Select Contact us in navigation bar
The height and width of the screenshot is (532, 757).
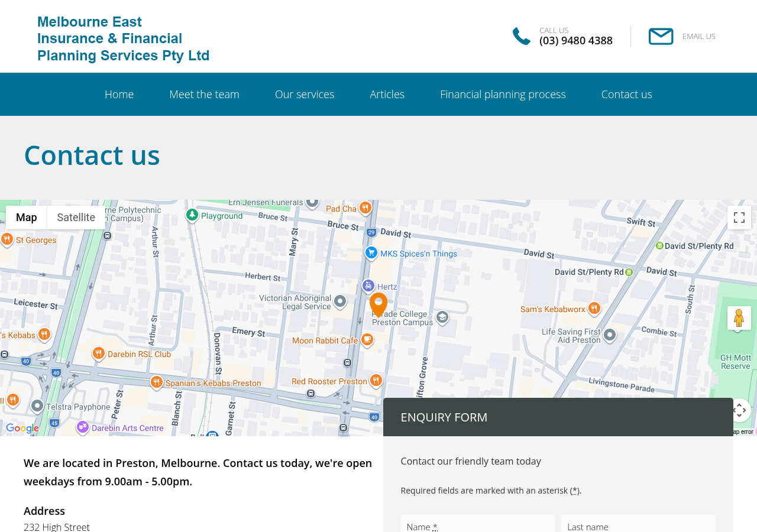pyautogui.click(x=627, y=95)
